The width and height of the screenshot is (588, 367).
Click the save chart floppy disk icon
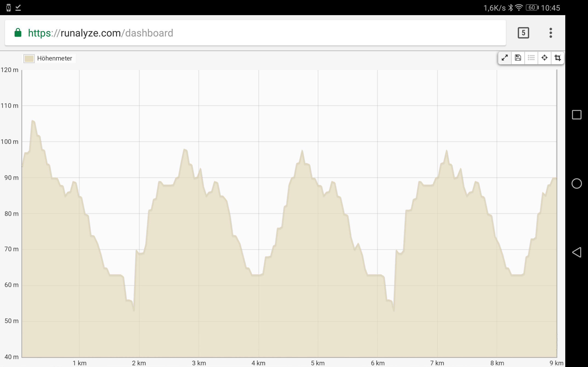coord(518,58)
